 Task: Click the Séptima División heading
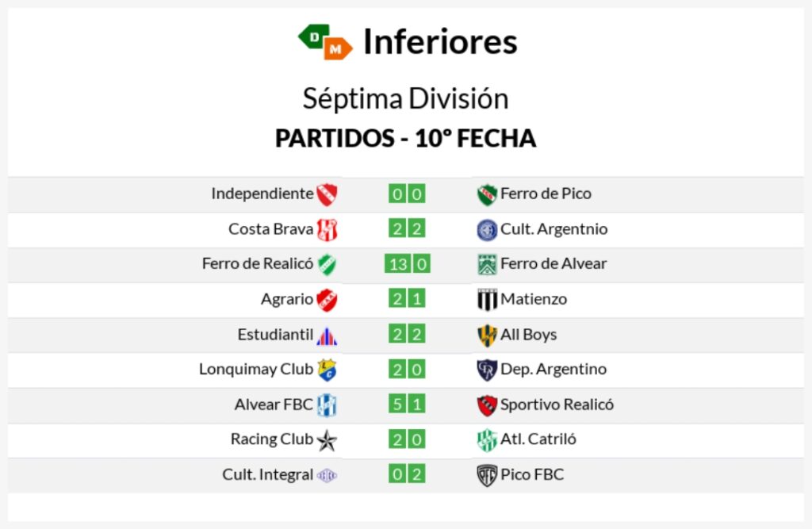tap(405, 99)
